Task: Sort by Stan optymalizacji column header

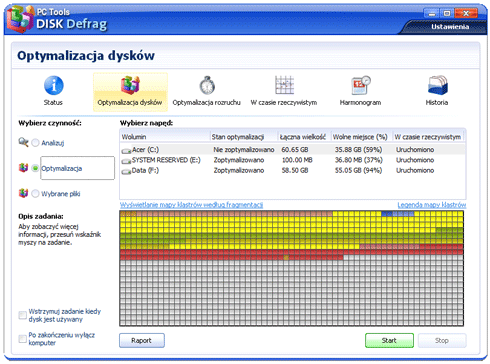Action: click(244, 137)
